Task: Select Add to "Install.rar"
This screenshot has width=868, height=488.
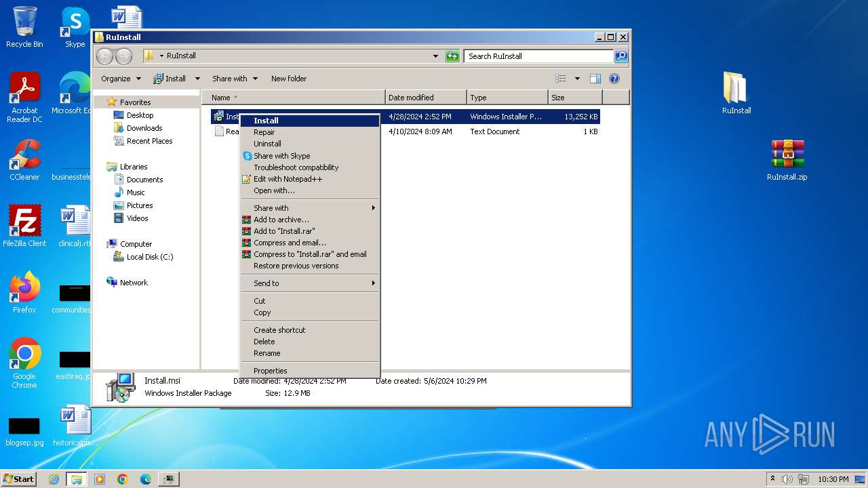Action: point(310,231)
